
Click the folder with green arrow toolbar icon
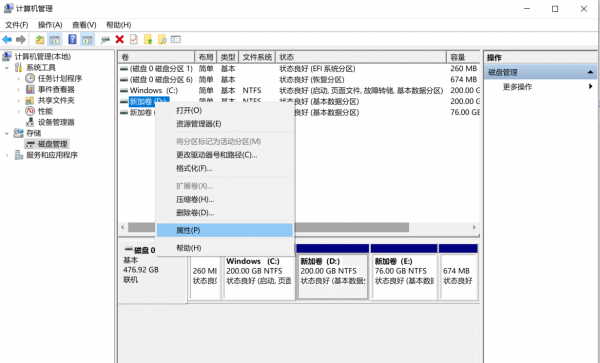(148, 39)
